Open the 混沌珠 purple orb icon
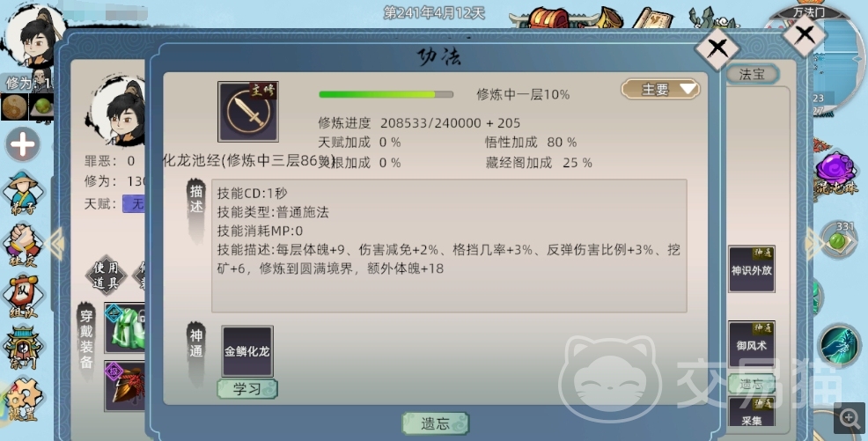The height and width of the screenshot is (441, 868). point(836,173)
